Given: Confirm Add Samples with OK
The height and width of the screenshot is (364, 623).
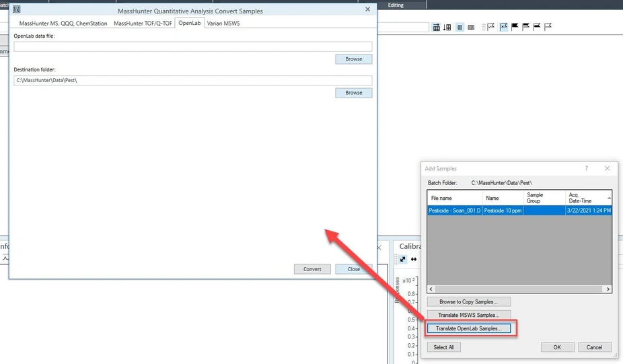Looking at the screenshot, I should click(x=557, y=347).
